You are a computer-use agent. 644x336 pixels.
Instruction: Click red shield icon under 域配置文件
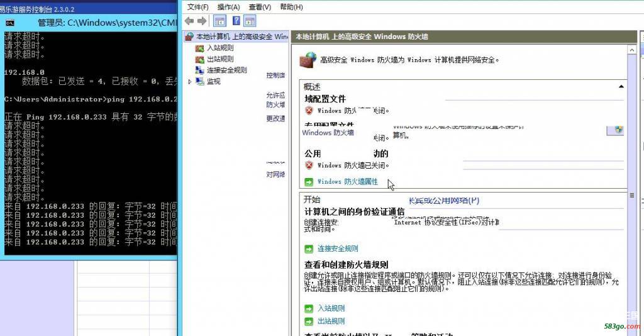tap(309, 111)
